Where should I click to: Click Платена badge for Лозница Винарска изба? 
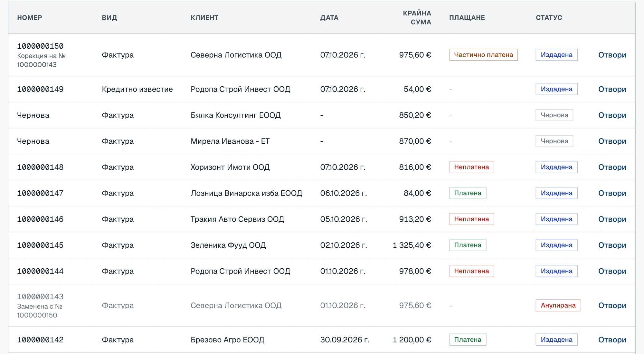pos(468,193)
